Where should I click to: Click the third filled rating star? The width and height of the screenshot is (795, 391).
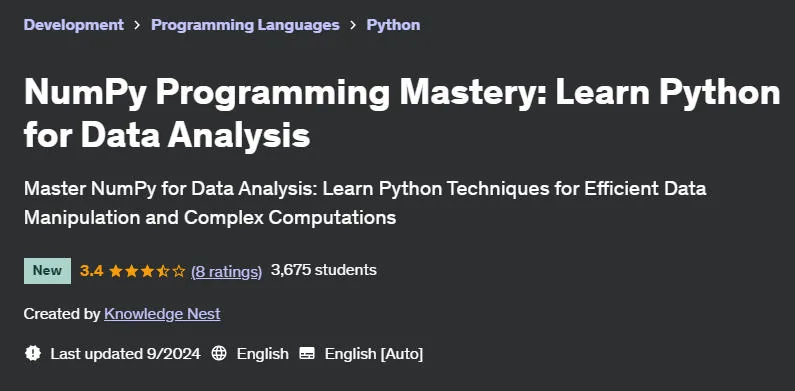click(x=147, y=271)
